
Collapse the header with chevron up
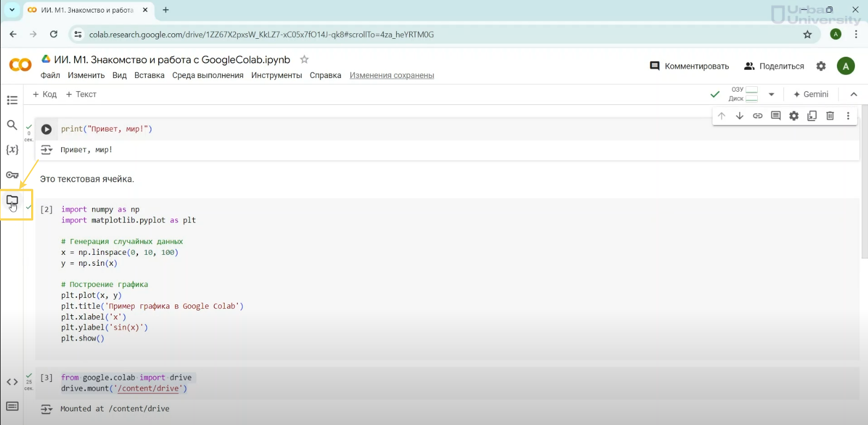(854, 94)
